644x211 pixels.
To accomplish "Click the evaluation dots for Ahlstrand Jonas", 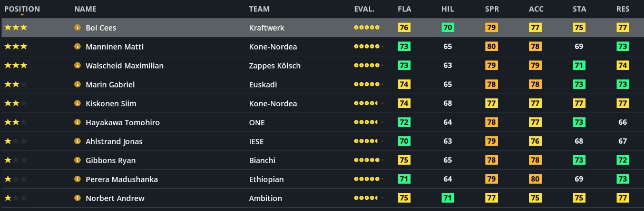I will pyautogui.click(x=367, y=142).
